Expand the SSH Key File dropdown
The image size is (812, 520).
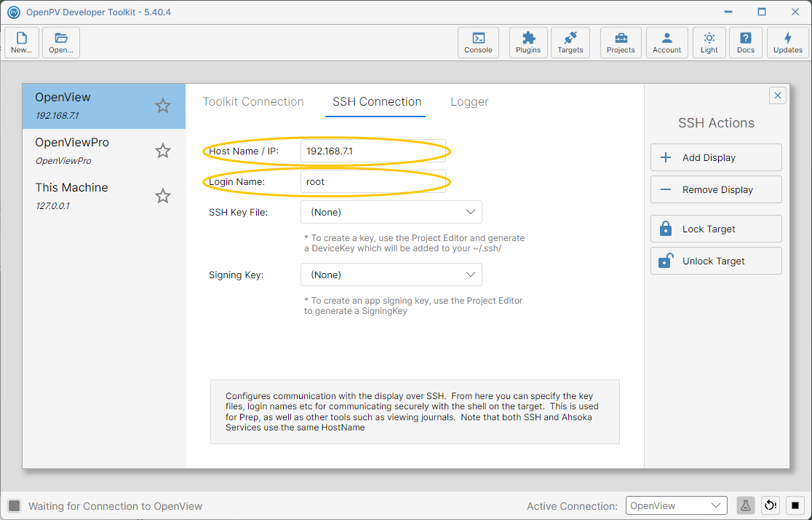click(391, 212)
